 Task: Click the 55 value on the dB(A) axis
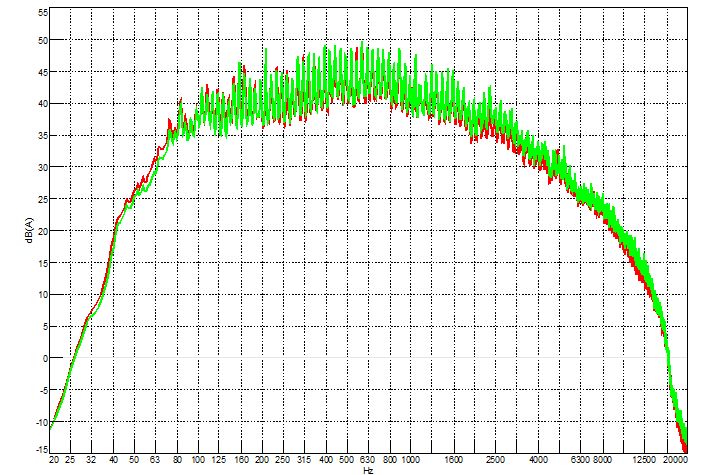(40, 13)
